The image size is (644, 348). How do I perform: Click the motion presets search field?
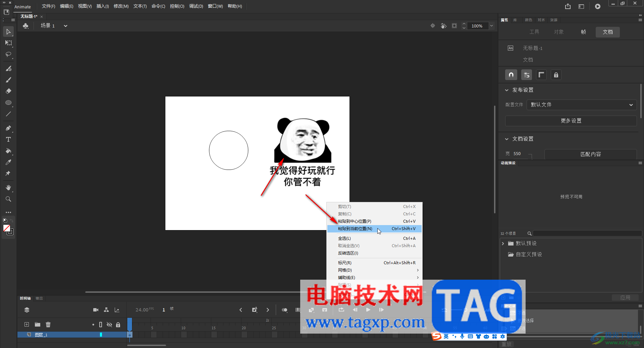587,233
